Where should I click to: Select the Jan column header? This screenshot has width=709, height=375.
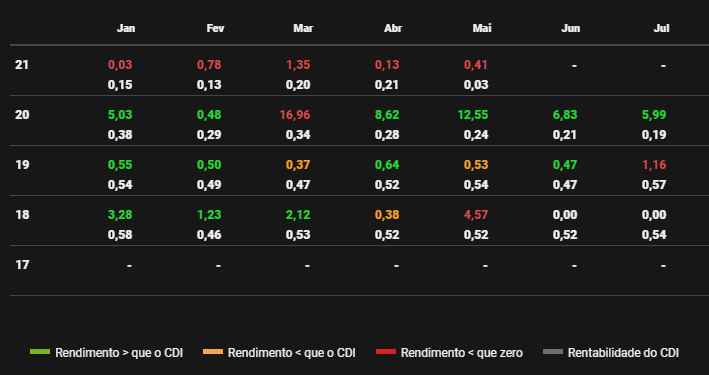[126, 28]
